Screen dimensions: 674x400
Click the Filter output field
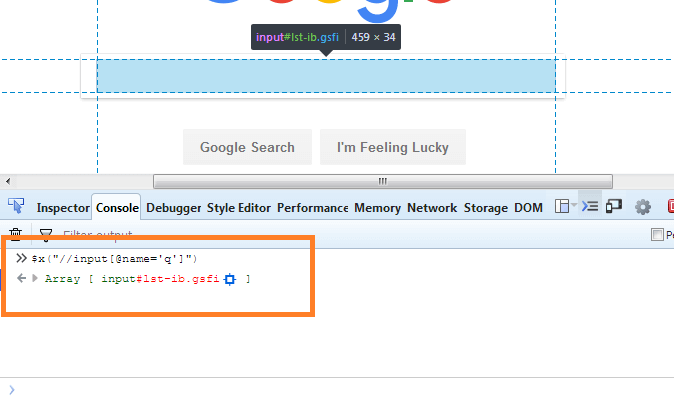pyautogui.click(x=98, y=235)
